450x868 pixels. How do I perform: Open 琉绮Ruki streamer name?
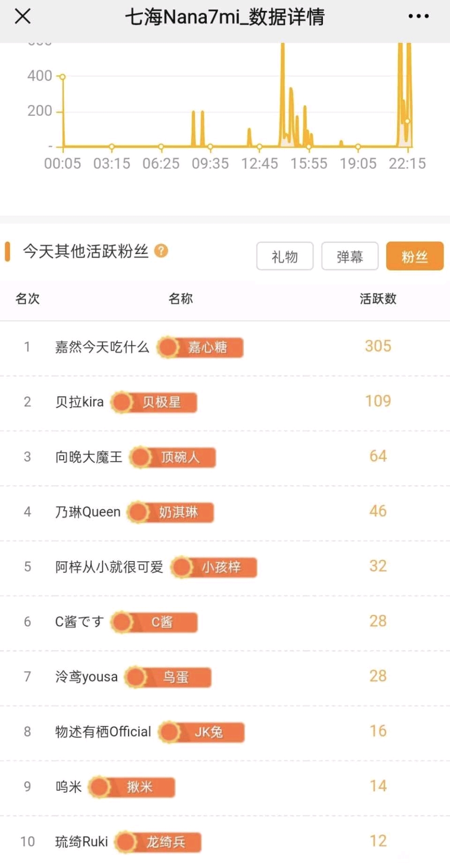pyautogui.click(x=82, y=842)
